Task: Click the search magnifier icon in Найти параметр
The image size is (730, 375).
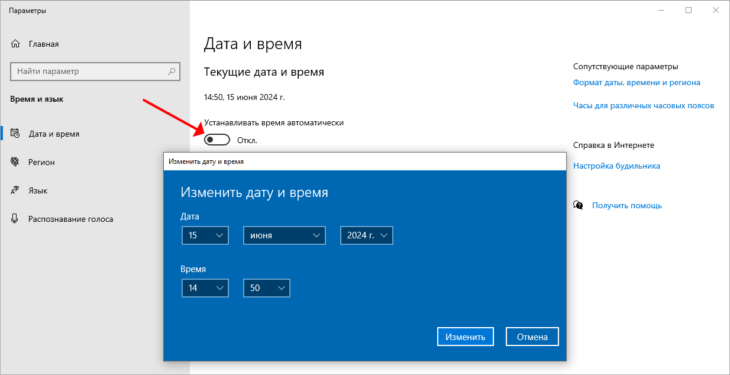Action: pyautogui.click(x=172, y=72)
